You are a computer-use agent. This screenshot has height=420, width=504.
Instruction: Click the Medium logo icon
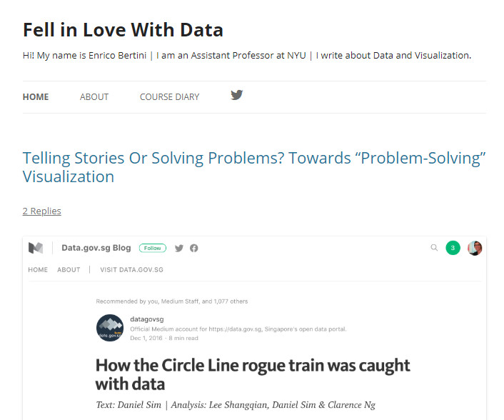point(36,248)
